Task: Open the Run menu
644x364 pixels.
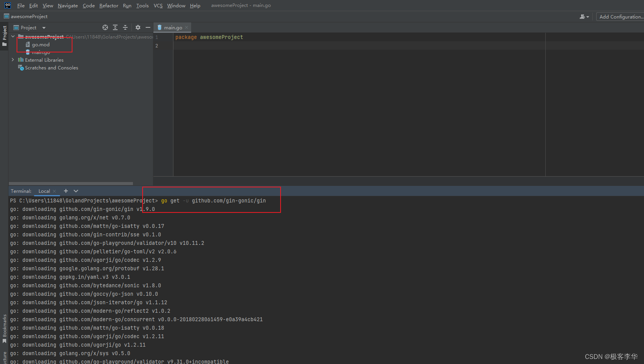Action: point(127,6)
